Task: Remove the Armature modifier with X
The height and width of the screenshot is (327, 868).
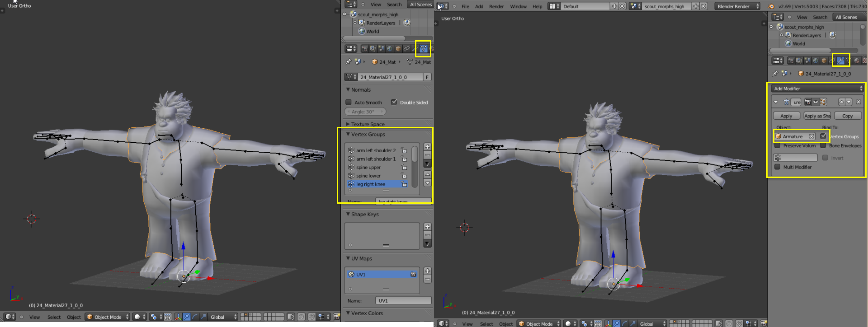Action: (x=859, y=102)
